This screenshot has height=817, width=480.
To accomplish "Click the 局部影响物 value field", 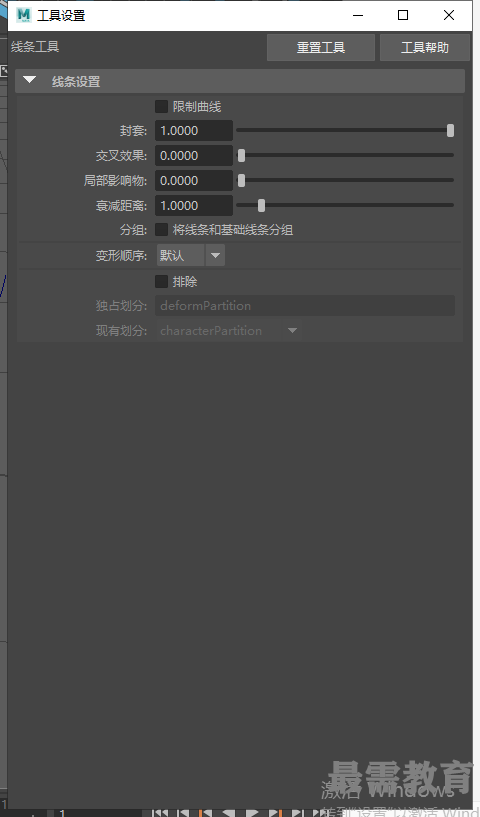I will (x=194, y=180).
